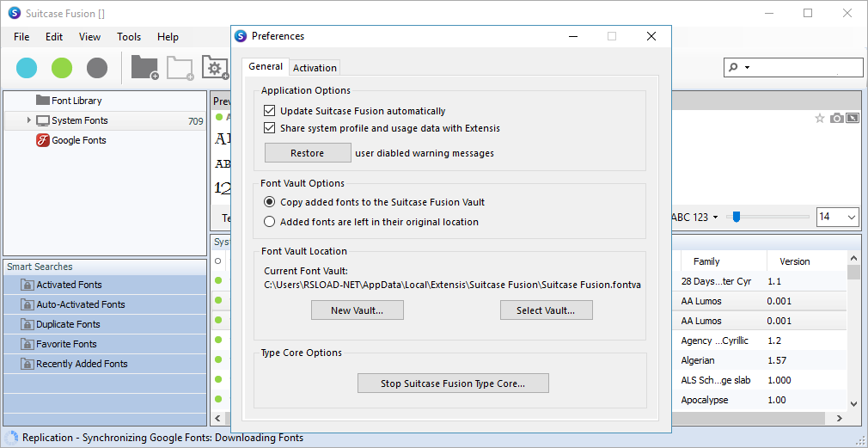The height and width of the screenshot is (448, 868).
Task: Open the Tools menu
Action: click(x=129, y=37)
